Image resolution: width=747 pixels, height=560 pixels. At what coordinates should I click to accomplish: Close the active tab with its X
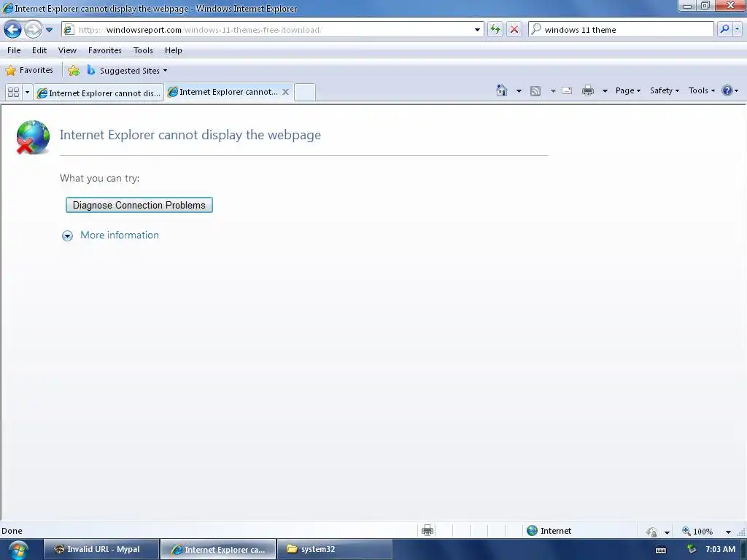pos(285,92)
